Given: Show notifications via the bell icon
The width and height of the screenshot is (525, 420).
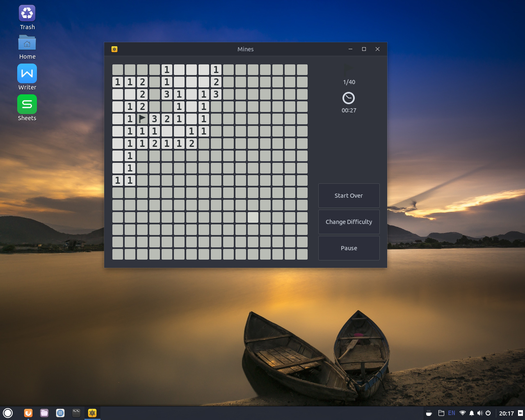Looking at the screenshot, I should [472, 413].
